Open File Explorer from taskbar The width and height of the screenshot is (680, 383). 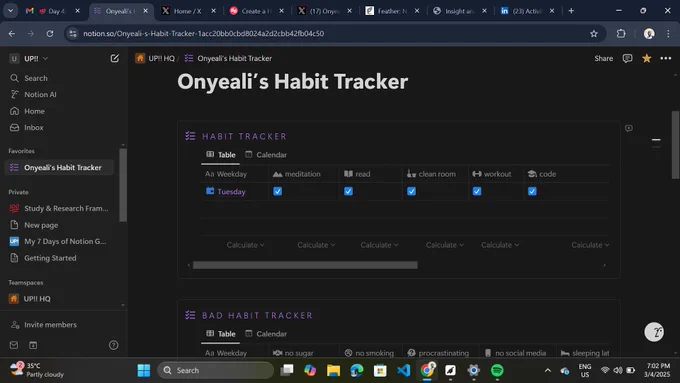pyautogui.click(x=333, y=370)
